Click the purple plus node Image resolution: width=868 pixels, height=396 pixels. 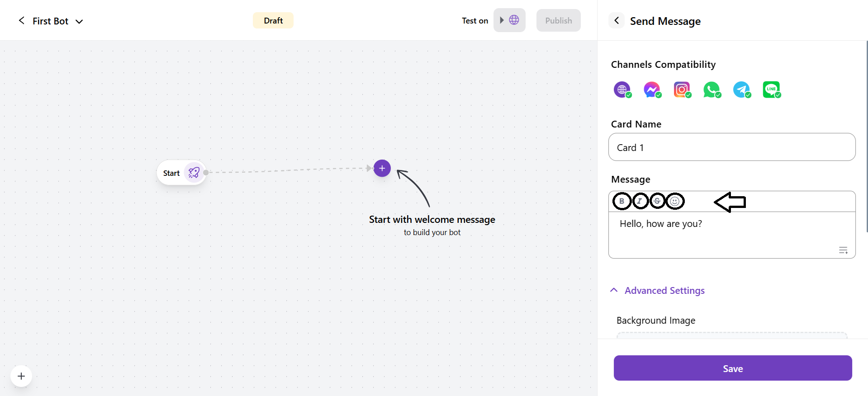[x=382, y=169]
